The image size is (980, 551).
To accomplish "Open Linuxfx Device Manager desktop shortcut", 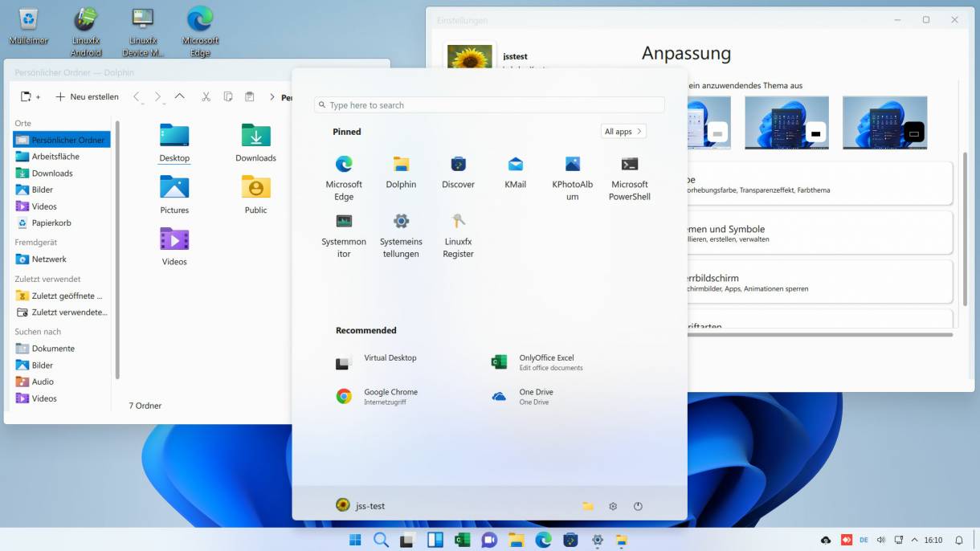I will pos(143,32).
